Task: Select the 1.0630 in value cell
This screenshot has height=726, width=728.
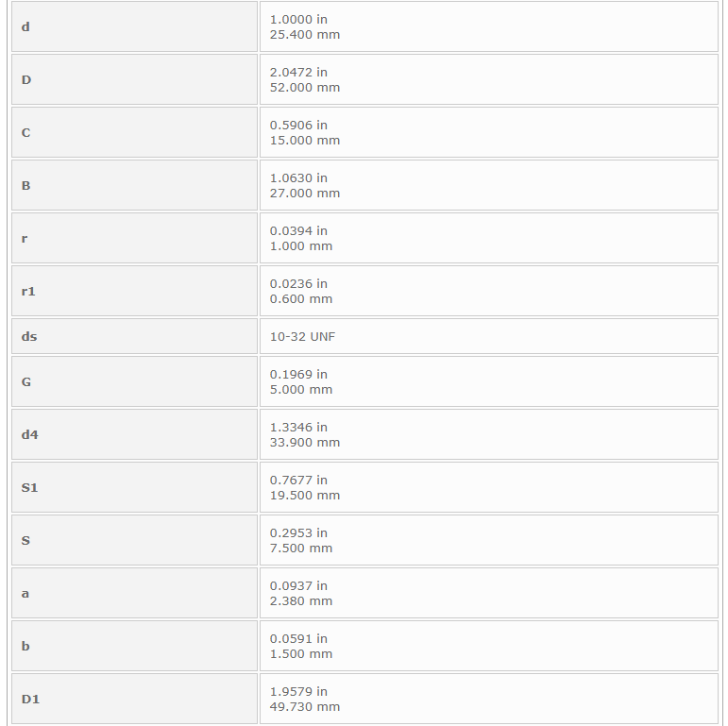Action: point(488,185)
